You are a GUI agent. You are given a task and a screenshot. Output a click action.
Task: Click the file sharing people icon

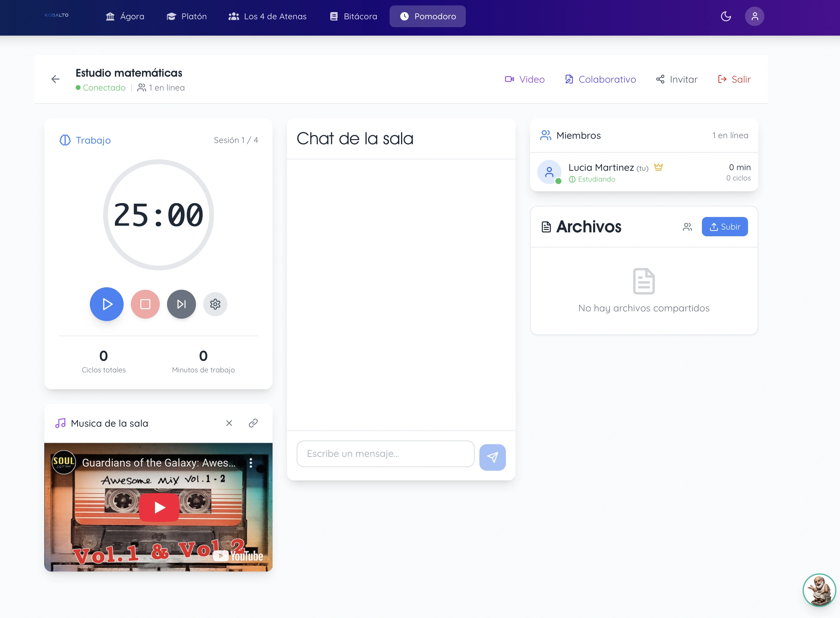tap(687, 227)
